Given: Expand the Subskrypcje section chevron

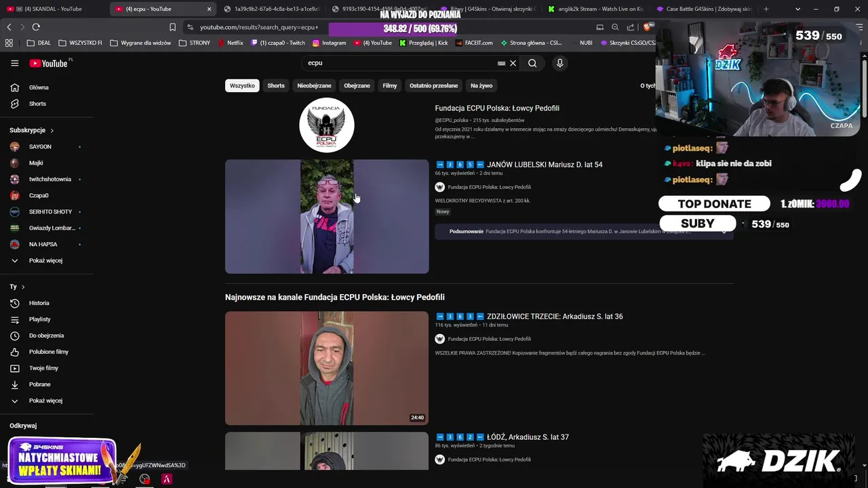Looking at the screenshot, I should click(x=52, y=130).
